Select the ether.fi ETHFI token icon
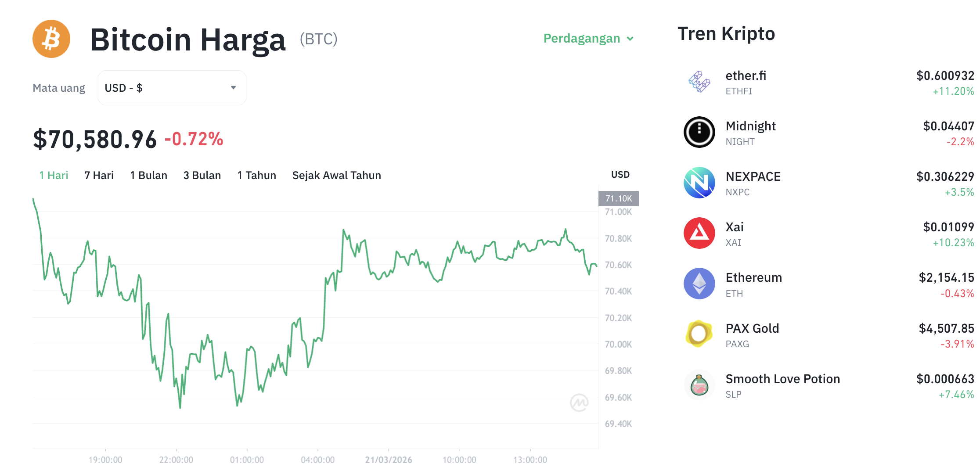The width and height of the screenshot is (980, 467). coord(699,82)
